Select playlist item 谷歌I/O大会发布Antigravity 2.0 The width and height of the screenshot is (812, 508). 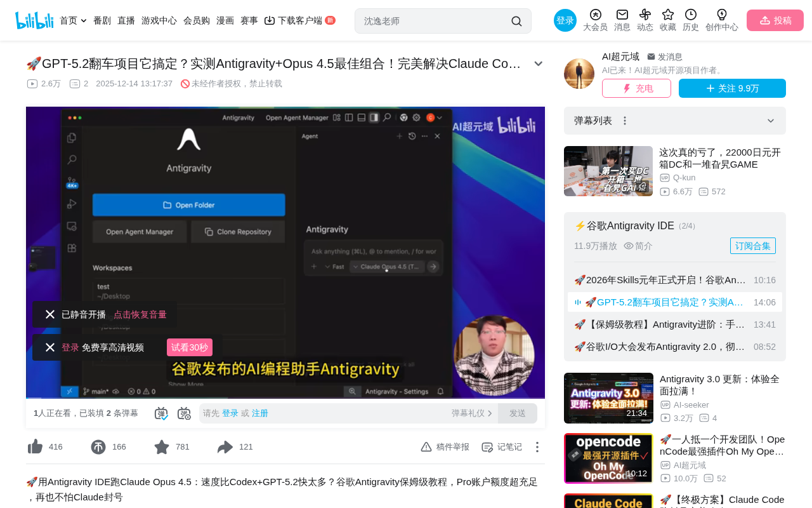pos(675,347)
